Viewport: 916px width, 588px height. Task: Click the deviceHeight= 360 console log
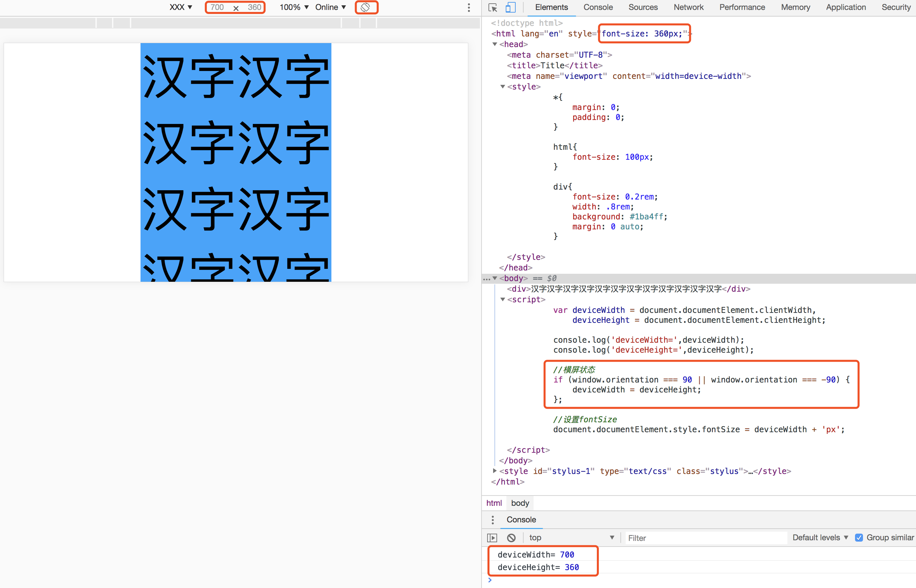point(538,567)
